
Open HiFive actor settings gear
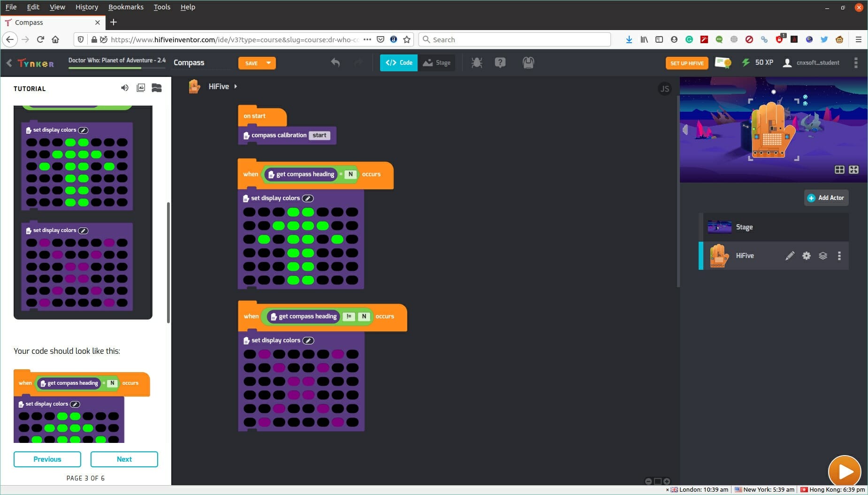807,256
